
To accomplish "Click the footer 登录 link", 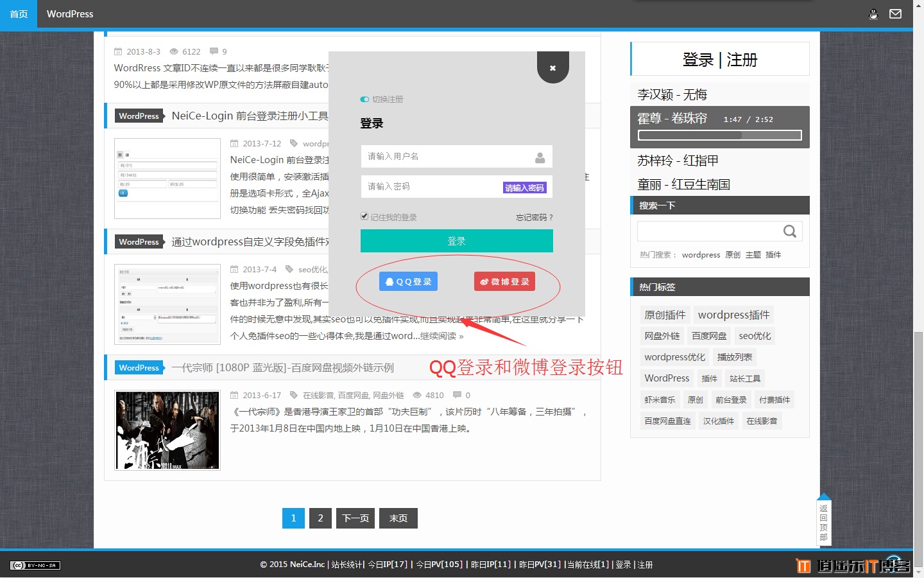I will [x=623, y=565].
